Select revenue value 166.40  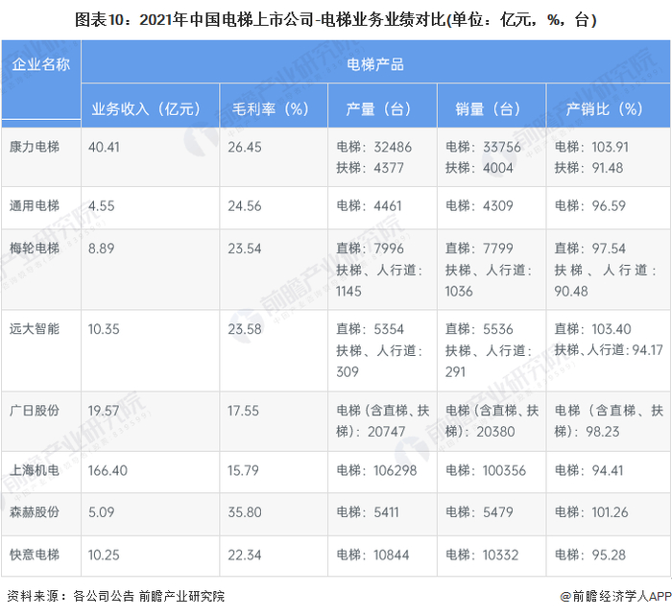click(x=108, y=471)
